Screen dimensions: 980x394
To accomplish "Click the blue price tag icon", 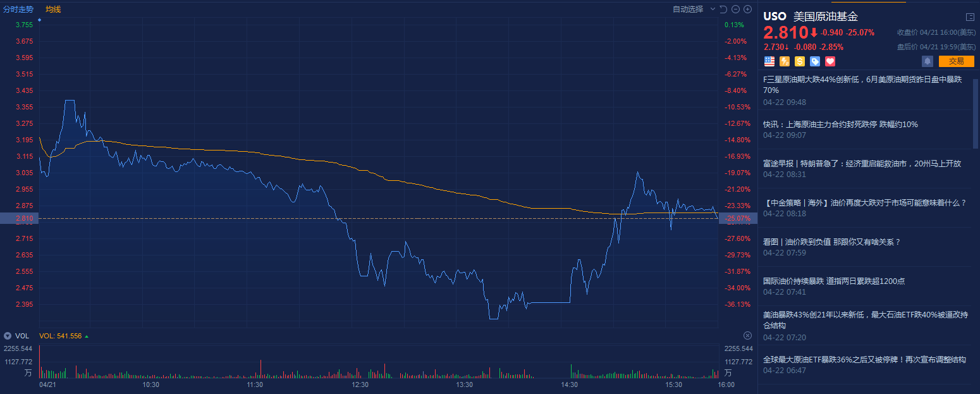I will [x=815, y=61].
